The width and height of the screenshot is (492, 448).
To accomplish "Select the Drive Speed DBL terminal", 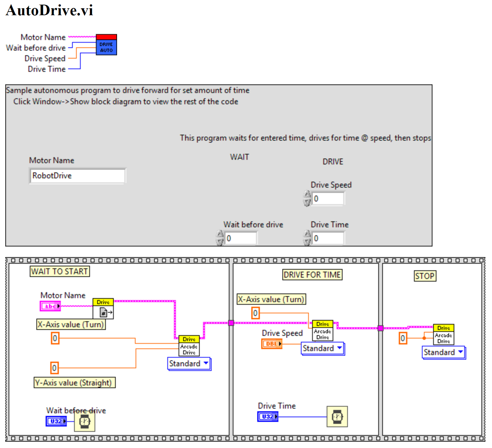I will [272, 344].
